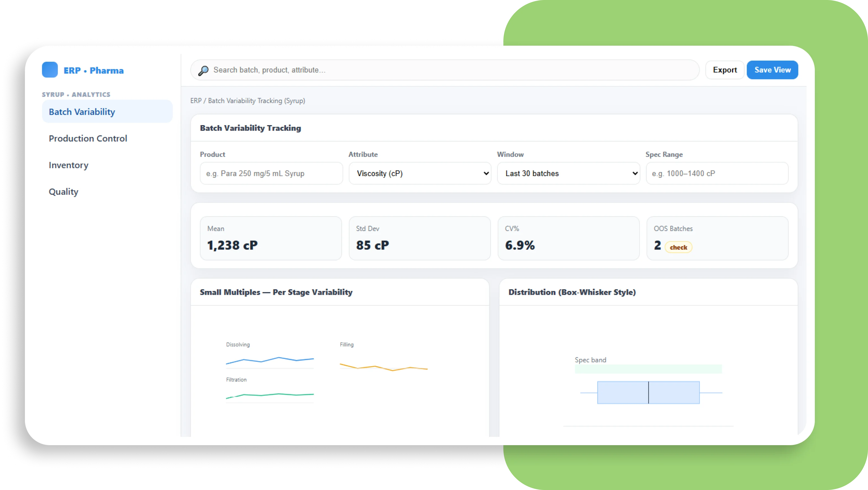Go to the Inventory section
The image size is (868, 490).
click(x=68, y=165)
